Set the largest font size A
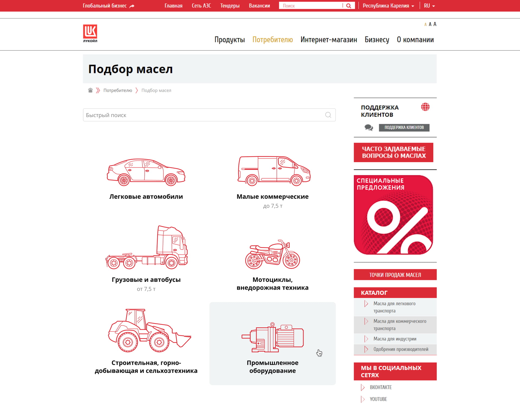Viewport: 520px width, 420px height. click(435, 24)
